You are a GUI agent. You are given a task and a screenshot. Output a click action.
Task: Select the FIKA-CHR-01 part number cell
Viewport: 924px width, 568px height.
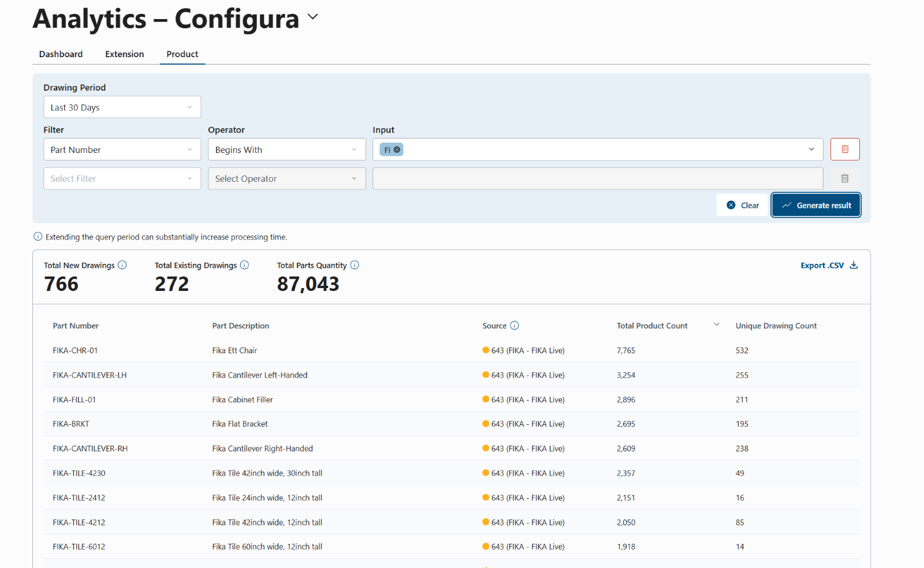[x=75, y=350]
